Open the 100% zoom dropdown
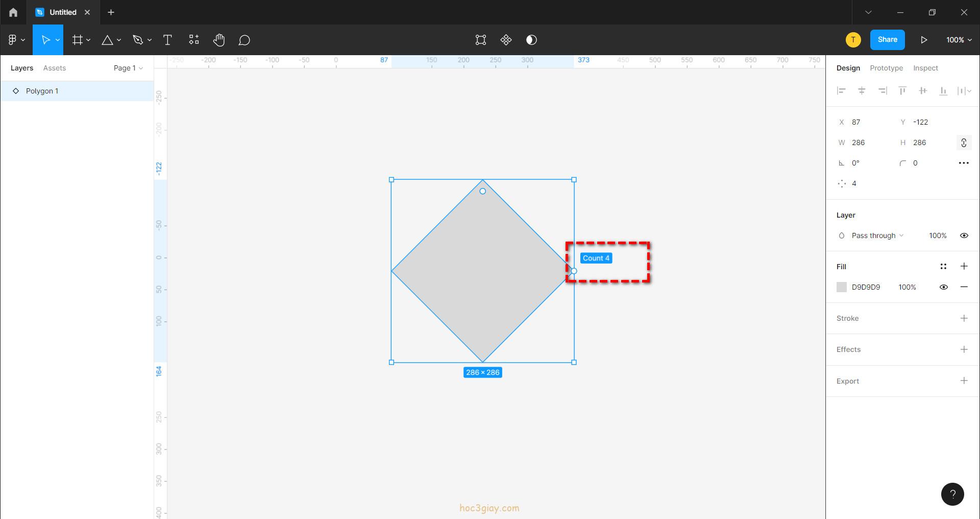The height and width of the screenshot is (519, 980). (959, 40)
